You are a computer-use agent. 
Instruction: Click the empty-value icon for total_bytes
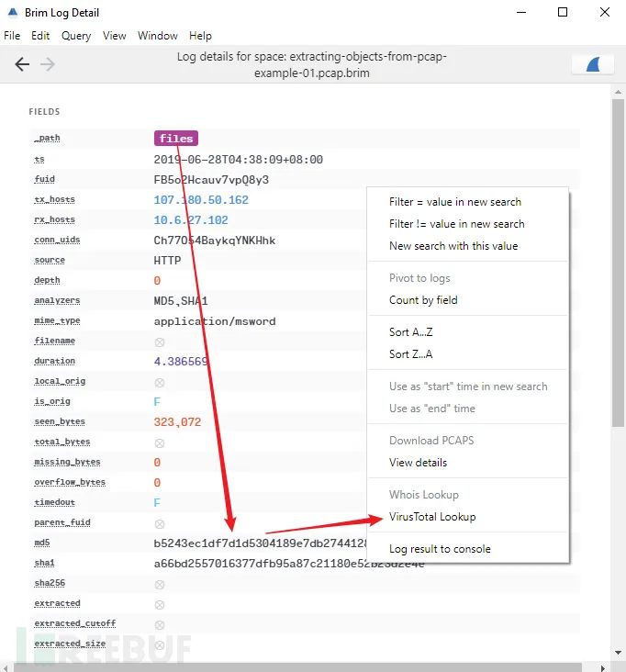160,442
